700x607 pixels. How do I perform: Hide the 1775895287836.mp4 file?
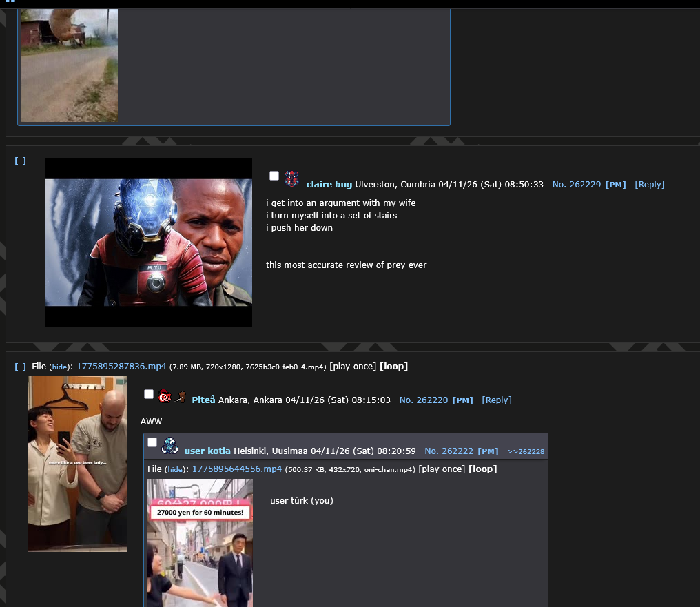click(60, 367)
